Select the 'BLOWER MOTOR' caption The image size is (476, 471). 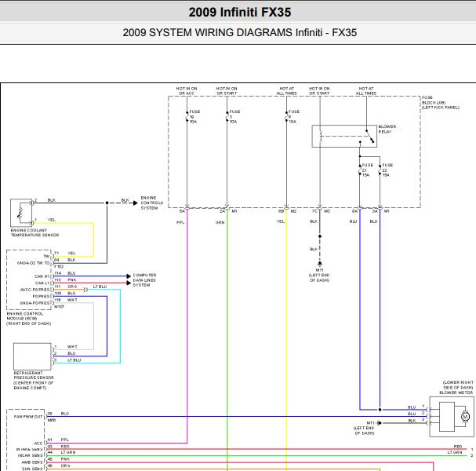click(456, 392)
